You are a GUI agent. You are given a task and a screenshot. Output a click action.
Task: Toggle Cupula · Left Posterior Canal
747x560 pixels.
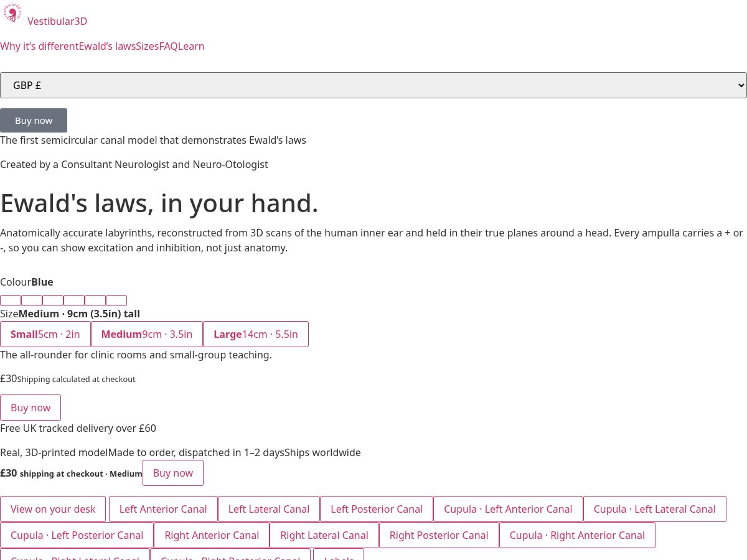(77, 535)
